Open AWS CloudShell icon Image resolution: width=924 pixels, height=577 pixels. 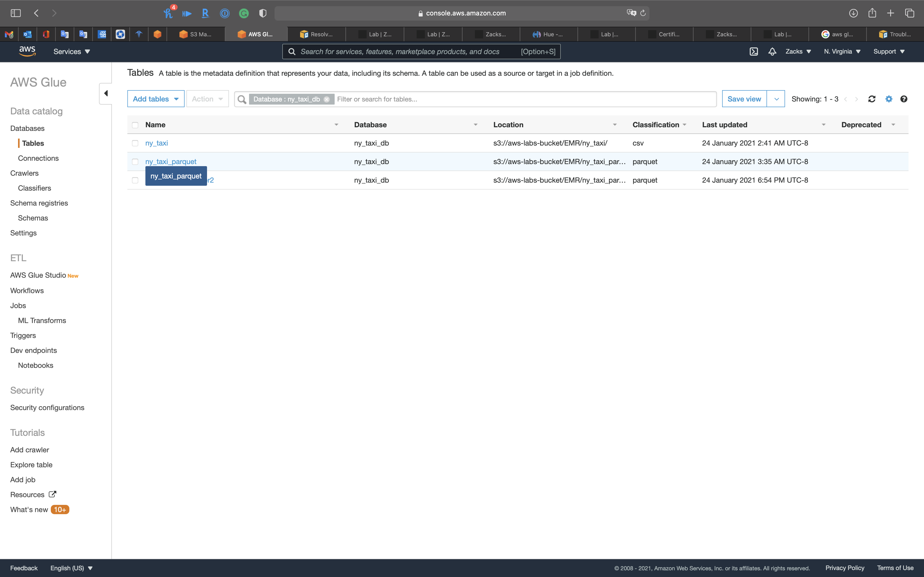[753, 52]
